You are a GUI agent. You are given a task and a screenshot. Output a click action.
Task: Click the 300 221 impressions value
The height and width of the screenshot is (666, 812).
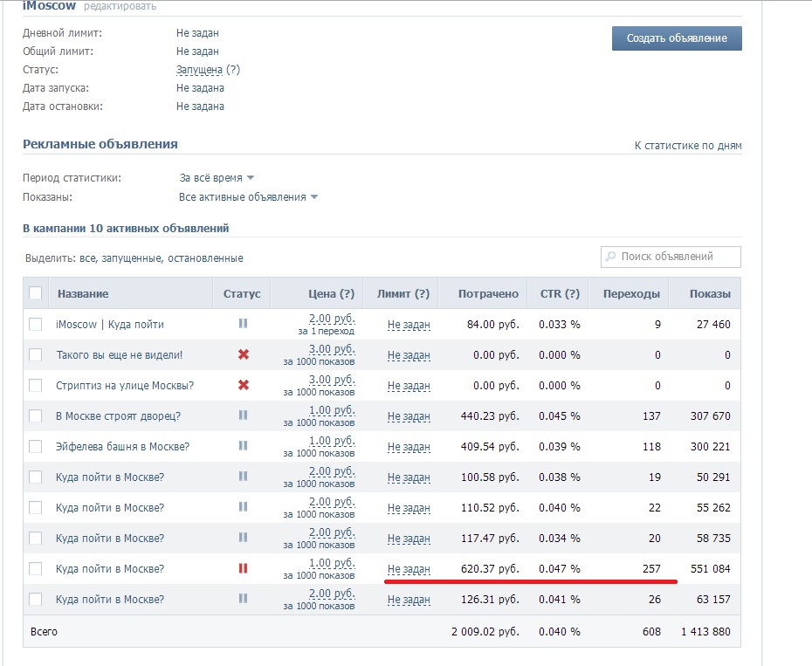tap(710, 446)
